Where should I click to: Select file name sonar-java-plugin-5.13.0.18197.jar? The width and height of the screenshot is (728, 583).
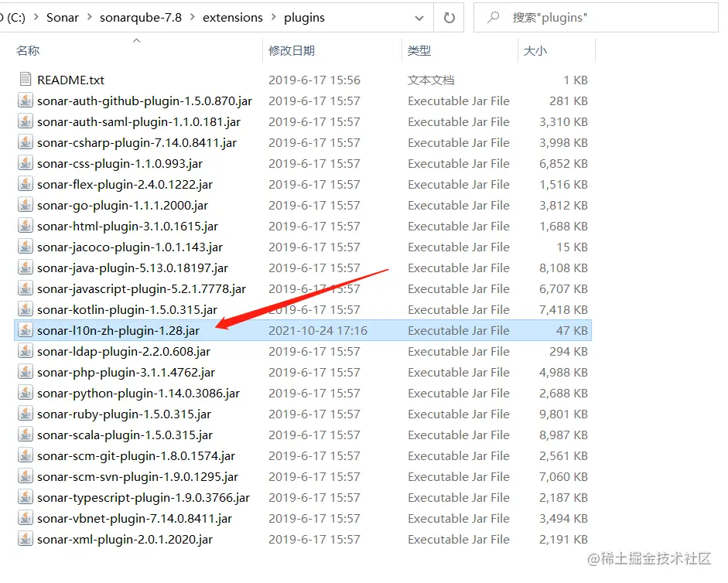coord(133,268)
